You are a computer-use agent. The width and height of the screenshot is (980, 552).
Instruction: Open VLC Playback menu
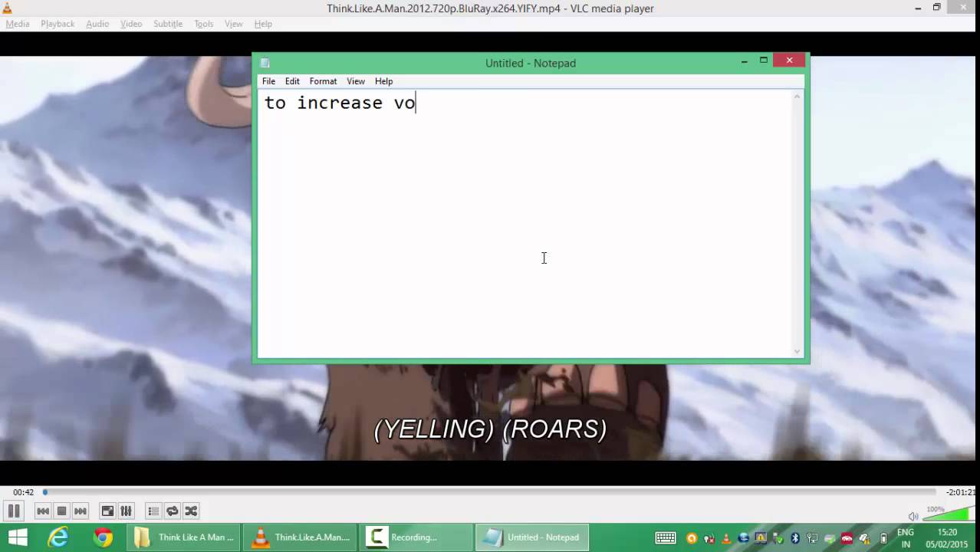[58, 24]
